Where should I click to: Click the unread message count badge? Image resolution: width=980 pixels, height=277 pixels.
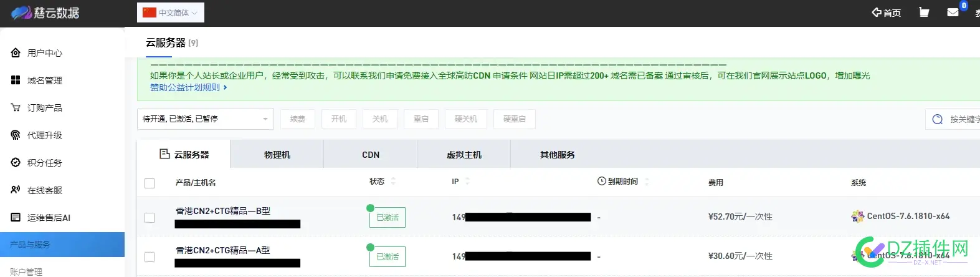click(x=964, y=6)
